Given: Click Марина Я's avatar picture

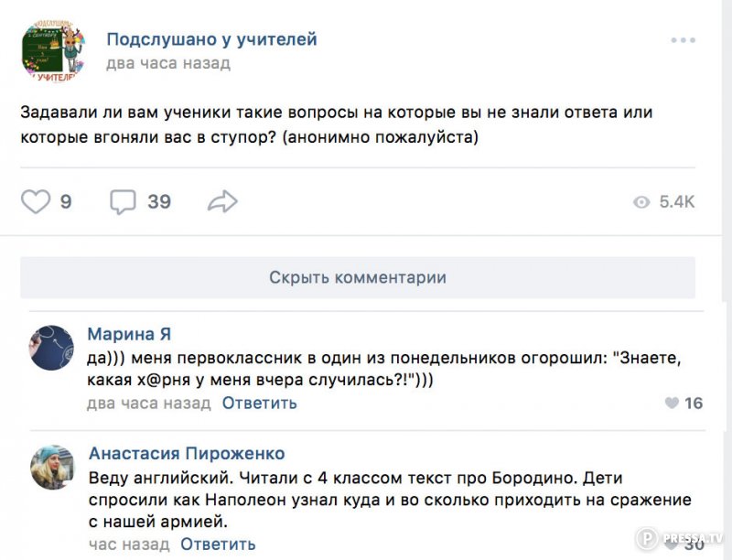Looking at the screenshot, I should (52, 348).
